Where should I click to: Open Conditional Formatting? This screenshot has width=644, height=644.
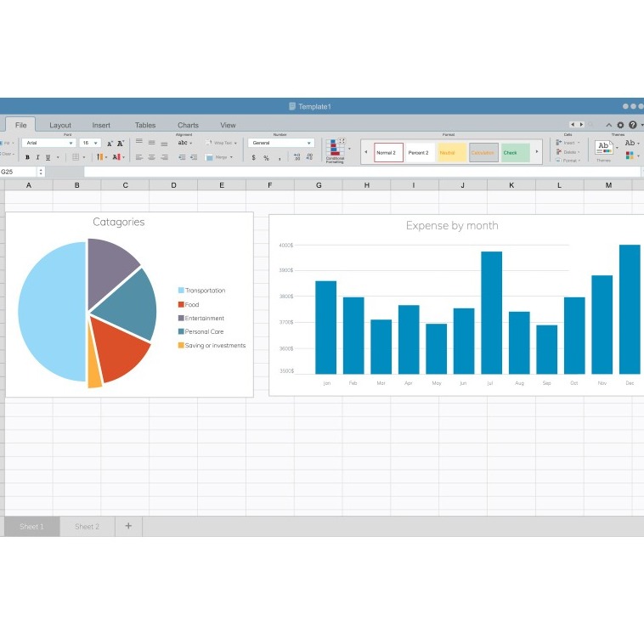coord(335,150)
